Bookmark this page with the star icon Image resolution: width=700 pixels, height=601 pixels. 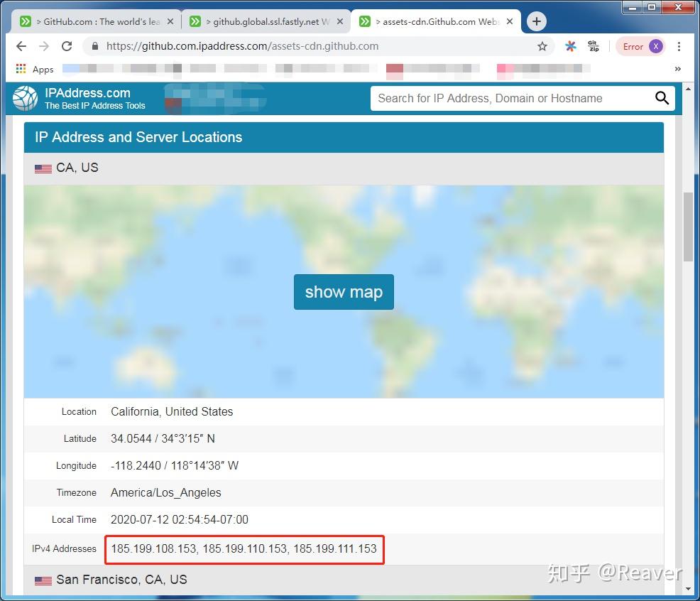542,45
